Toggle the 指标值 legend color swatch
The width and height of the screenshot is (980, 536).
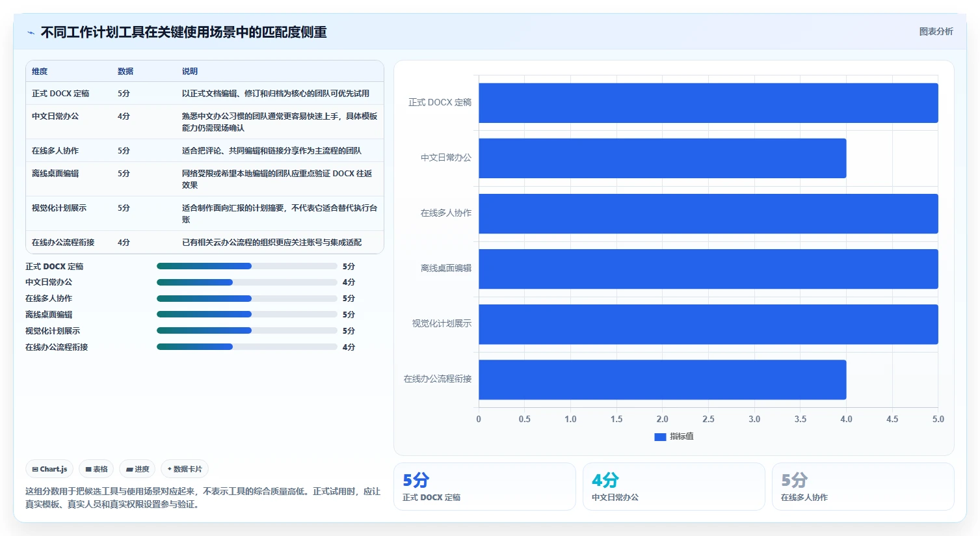(660, 437)
